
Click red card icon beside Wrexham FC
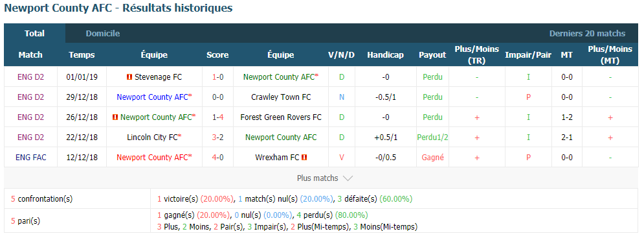304,158
